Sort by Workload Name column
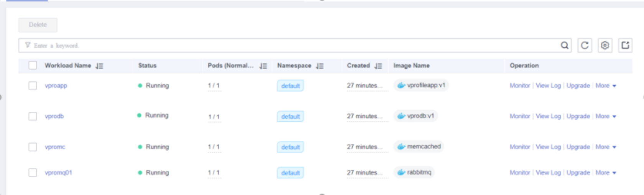Image resolution: width=644 pixels, height=195 pixels. pyautogui.click(x=99, y=66)
